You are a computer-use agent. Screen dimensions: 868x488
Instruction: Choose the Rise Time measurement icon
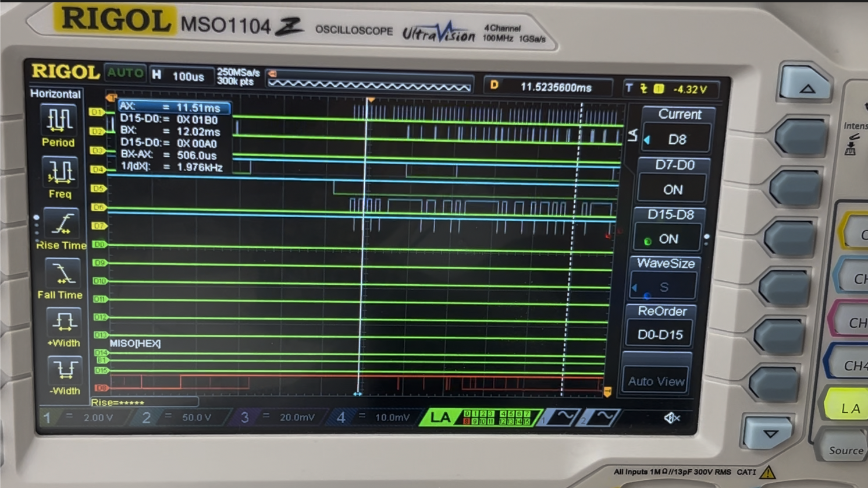(62, 223)
